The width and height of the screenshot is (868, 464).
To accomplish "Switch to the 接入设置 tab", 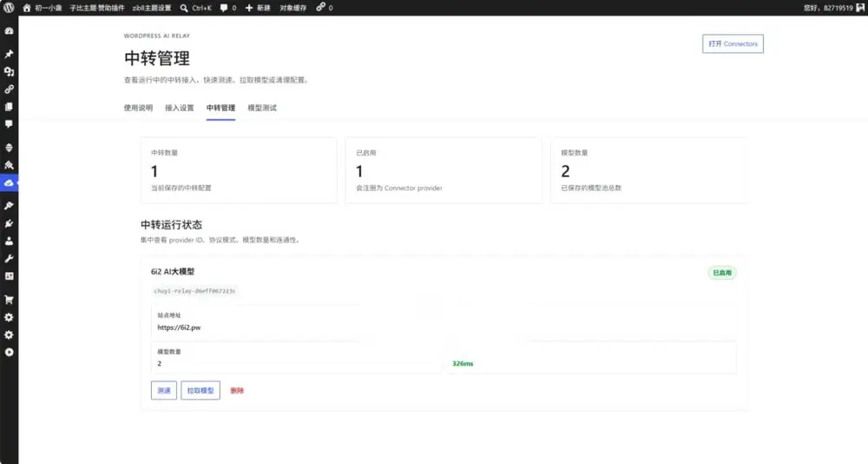I will pyautogui.click(x=180, y=108).
